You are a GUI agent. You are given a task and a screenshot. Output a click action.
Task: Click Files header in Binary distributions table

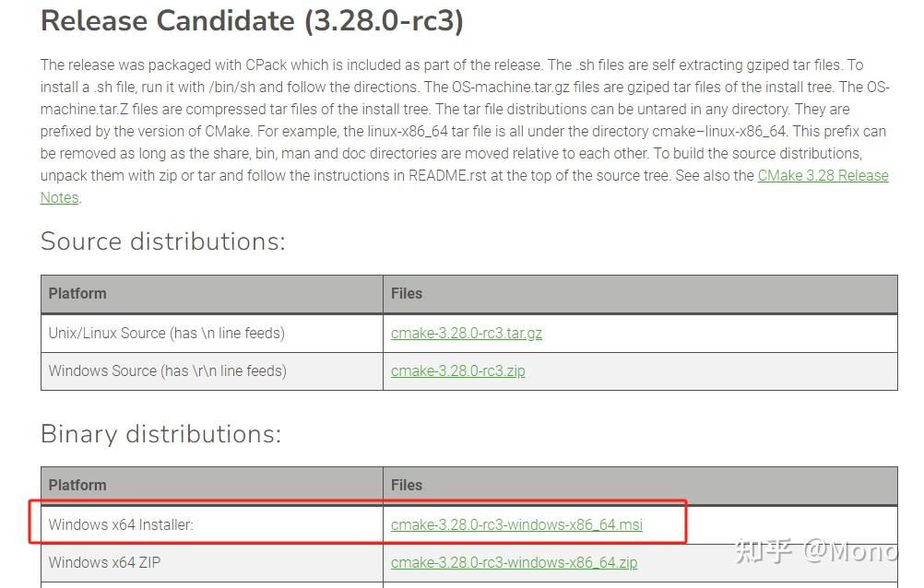pos(407,486)
